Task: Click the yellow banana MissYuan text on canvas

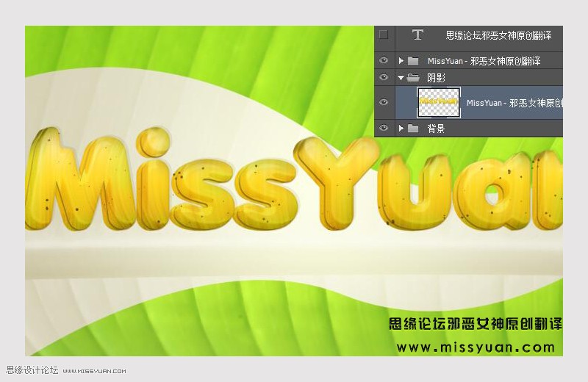Action: coord(293,179)
